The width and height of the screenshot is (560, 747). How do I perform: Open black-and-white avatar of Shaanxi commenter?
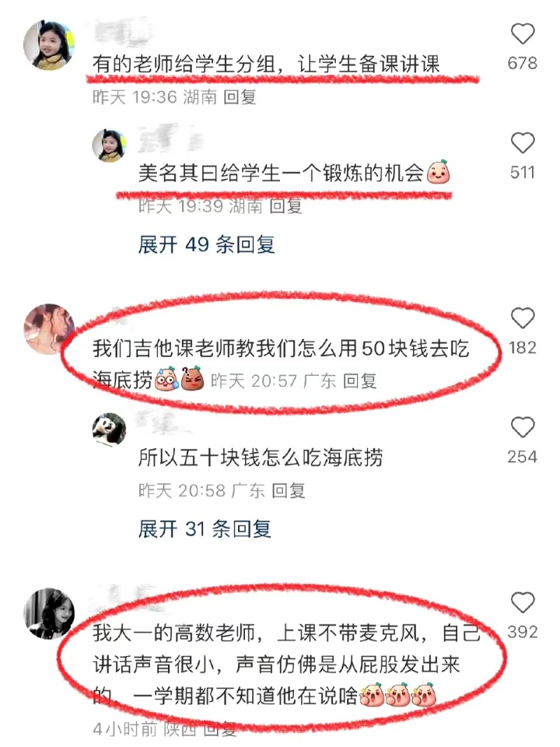(49, 614)
